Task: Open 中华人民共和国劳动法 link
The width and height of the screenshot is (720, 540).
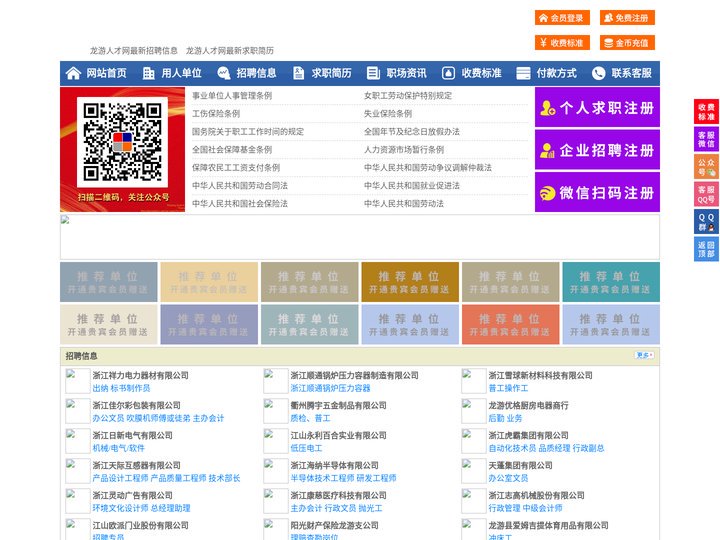Action: tap(404, 203)
